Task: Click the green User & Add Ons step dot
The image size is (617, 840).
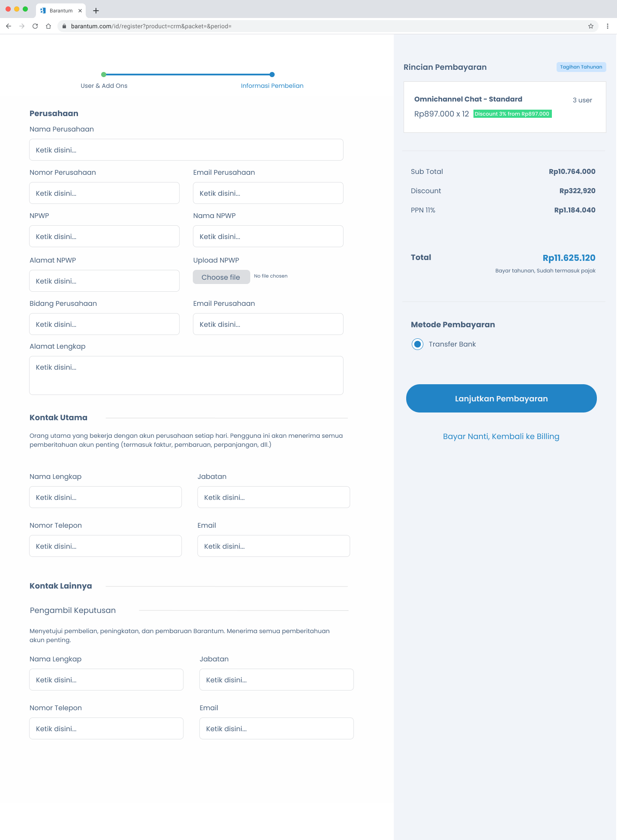Action: (x=104, y=75)
